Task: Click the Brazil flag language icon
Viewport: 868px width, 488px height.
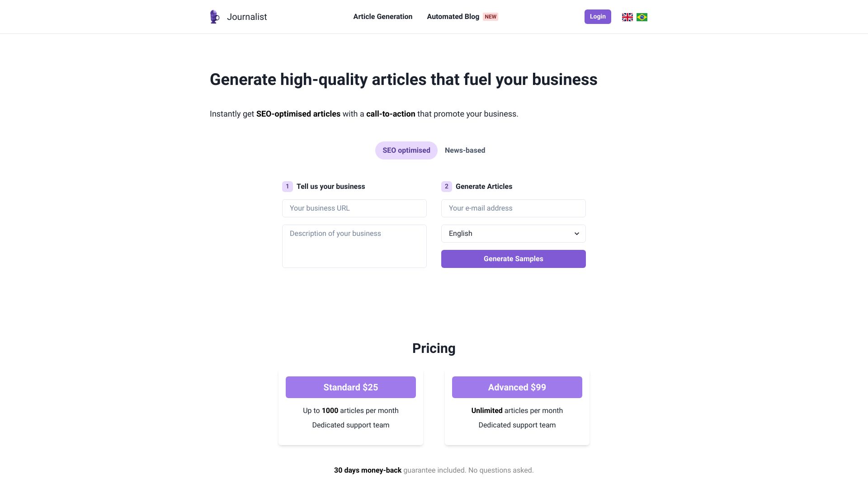Action: click(642, 17)
